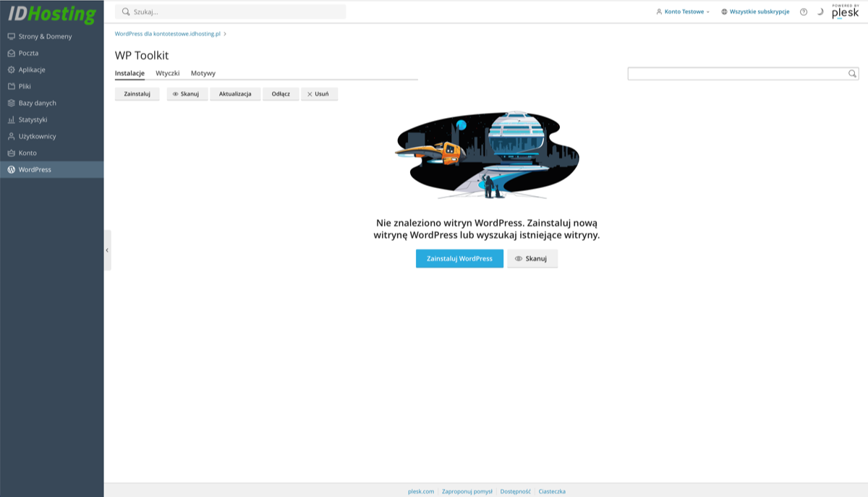Screen dimensions: 868x497
Task: Open Statystyki via the chart icon
Action: tap(12, 119)
